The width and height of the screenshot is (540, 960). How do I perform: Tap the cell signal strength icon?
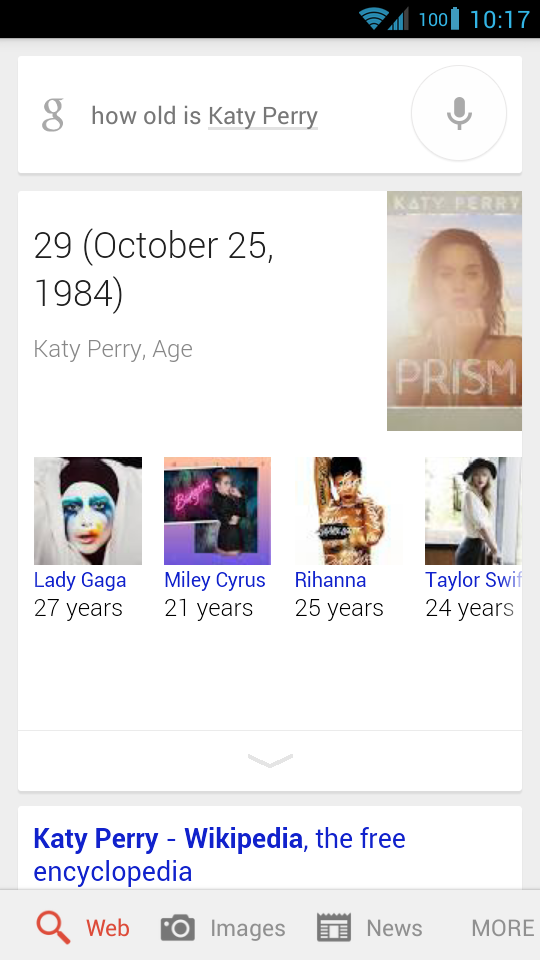(398, 18)
